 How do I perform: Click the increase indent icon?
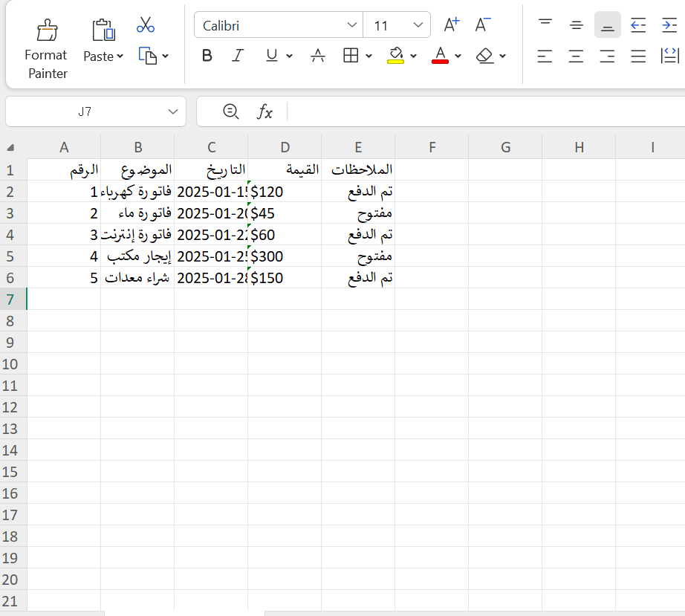[669, 25]
